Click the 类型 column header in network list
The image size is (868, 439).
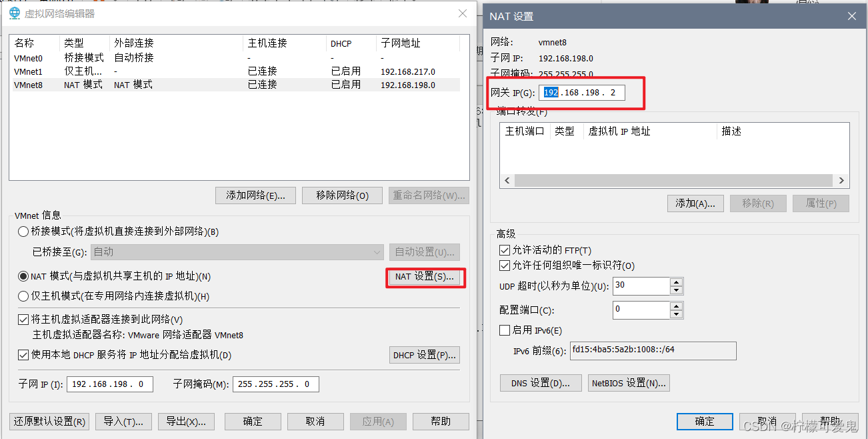[x=84, y=43]
